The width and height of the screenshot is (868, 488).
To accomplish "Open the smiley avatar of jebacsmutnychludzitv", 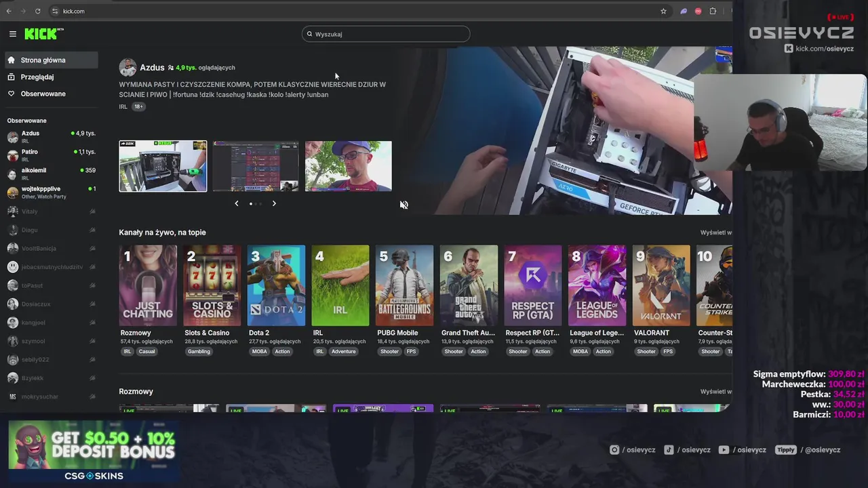I will (12, 267).
